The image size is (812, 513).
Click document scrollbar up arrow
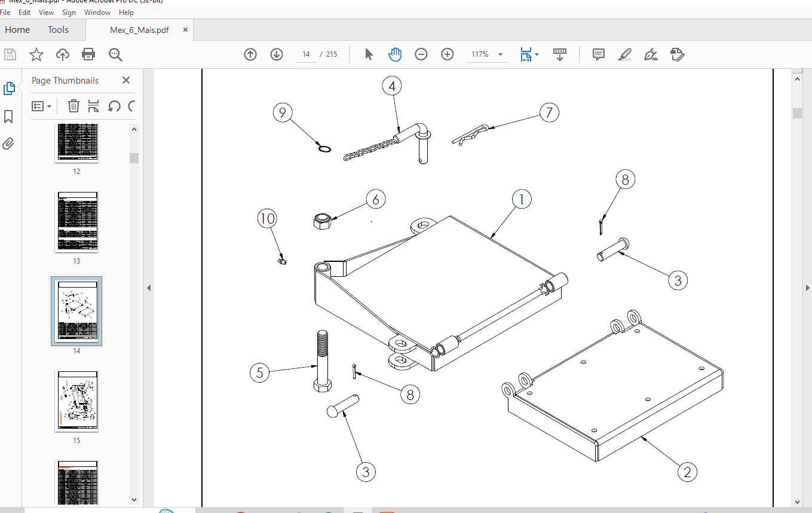coord(798,78)
